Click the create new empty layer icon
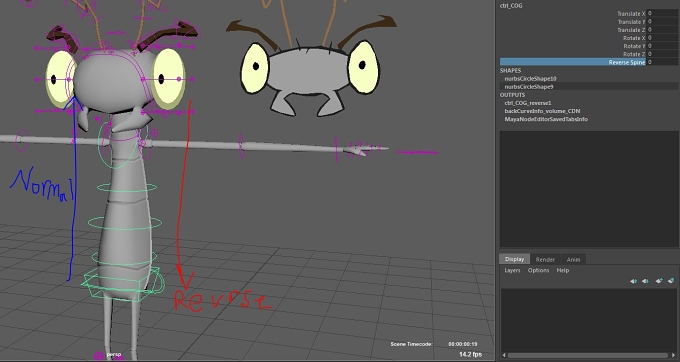Viewport: 680px width, 362px height. point(659,281)
